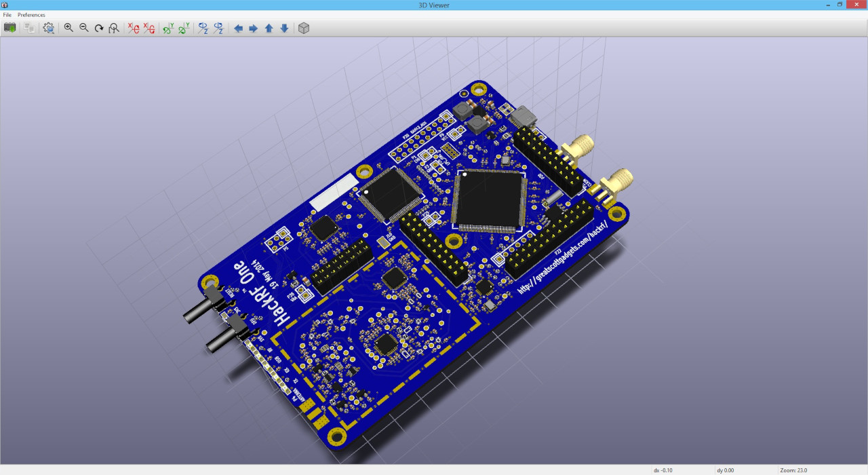This screenshot has width=868, height=475.
Task: Toggle orthographic projection cube icon
Action: coord(304,28)
